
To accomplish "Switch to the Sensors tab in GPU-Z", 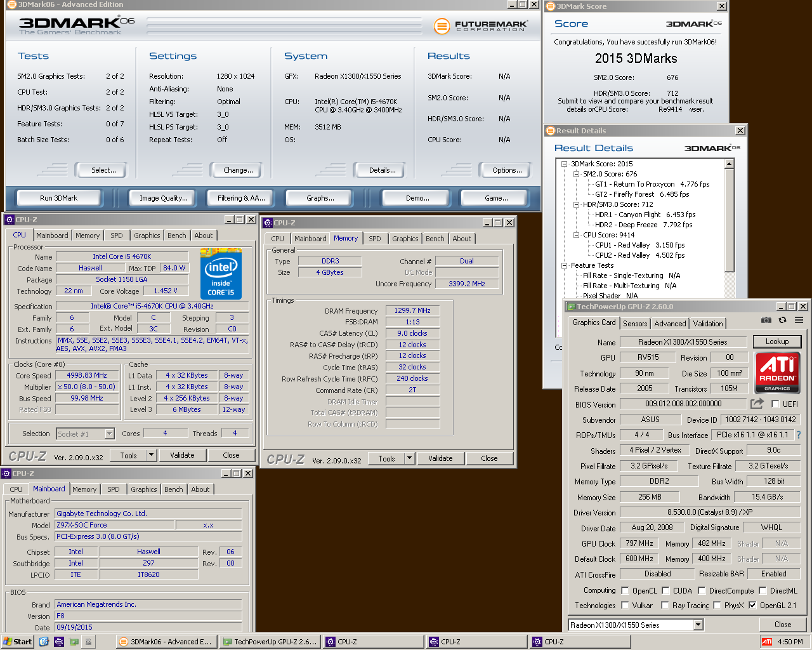I will click(x=635, y=323).
